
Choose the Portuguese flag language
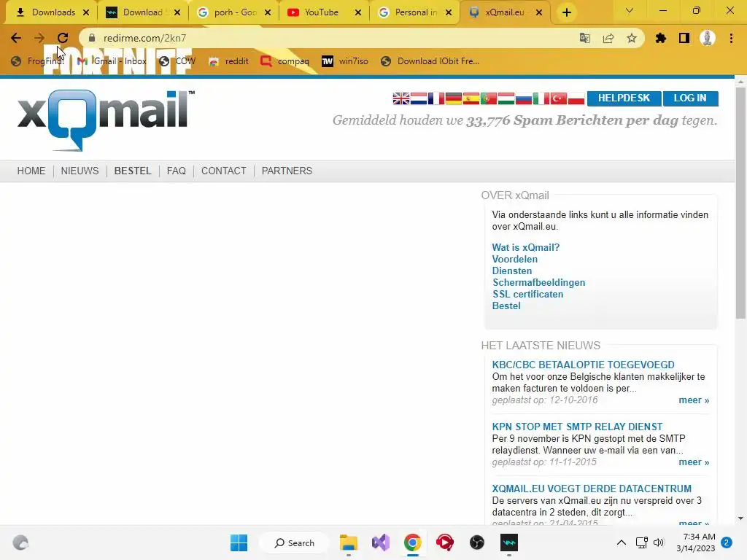(x=489, y=98)
